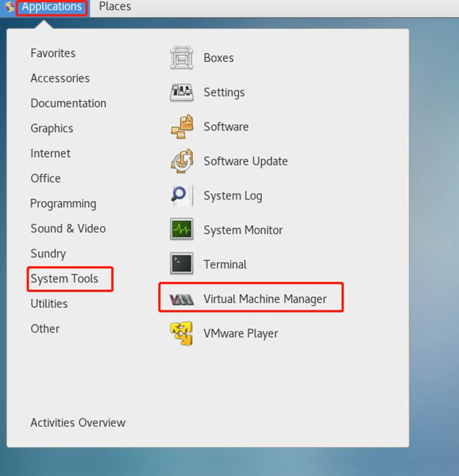The image size is (459, 476).
Task: Click the Boxes application icon
Action: point(182,57)
